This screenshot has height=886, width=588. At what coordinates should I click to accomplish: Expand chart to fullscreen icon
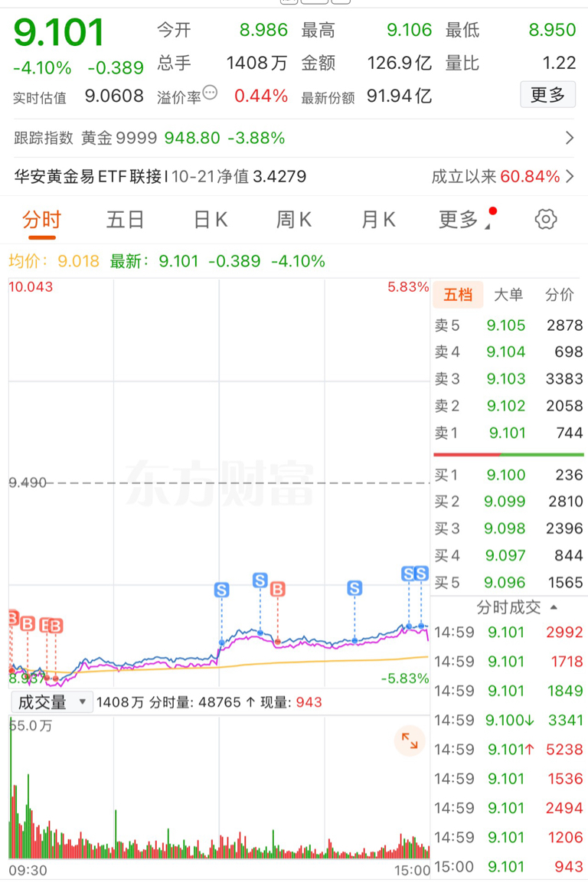(410, 741)
